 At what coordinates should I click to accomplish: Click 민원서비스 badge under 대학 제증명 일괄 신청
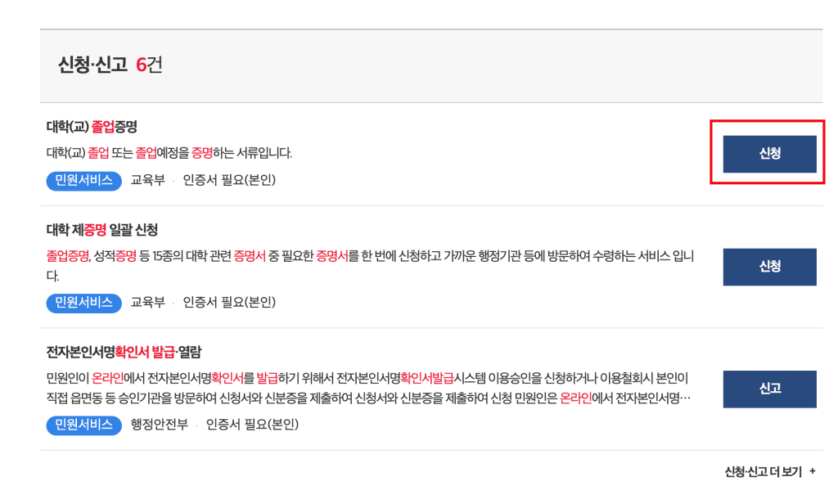coord(83,303)
